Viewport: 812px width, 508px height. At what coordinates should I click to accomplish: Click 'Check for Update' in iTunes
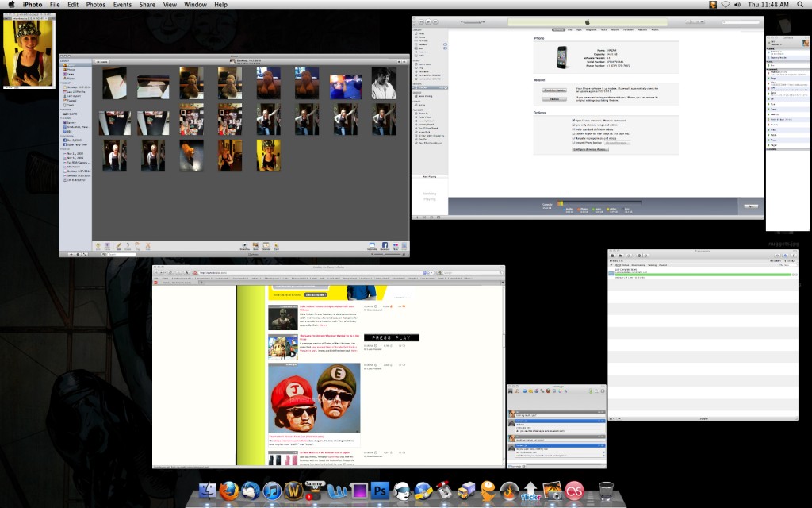(554, 90)
